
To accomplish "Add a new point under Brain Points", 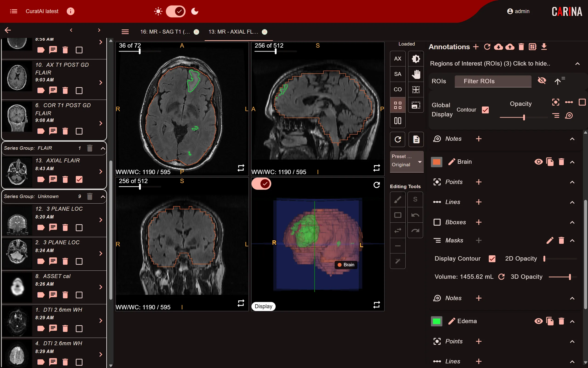I will [479, 182].
